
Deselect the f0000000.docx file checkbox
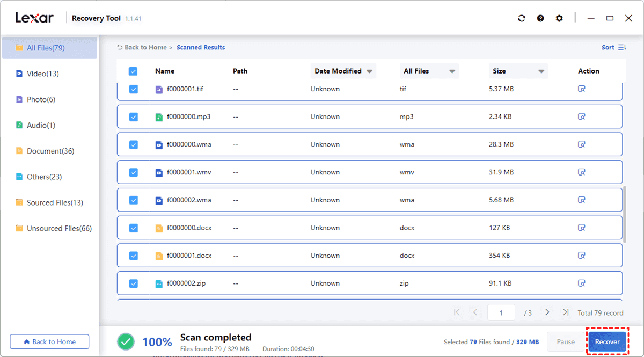tap(134, 228)
